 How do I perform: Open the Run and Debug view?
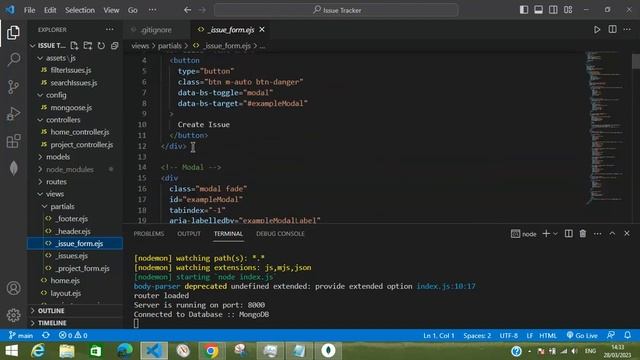13,114
